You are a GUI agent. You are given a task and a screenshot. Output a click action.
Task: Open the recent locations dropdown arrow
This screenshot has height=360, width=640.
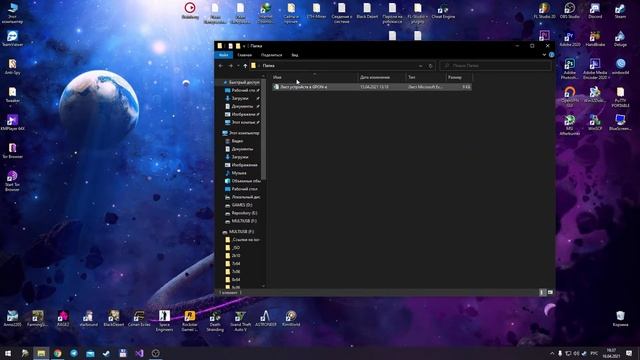coord(238,66)
